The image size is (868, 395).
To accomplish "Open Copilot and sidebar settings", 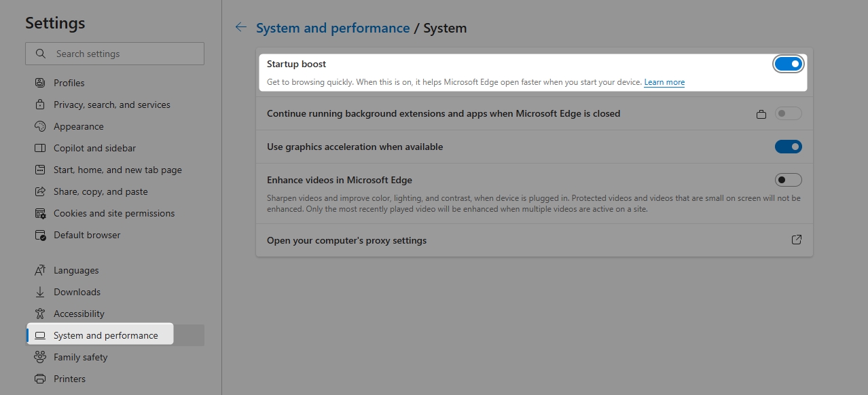I will click(x=94, y=148).
